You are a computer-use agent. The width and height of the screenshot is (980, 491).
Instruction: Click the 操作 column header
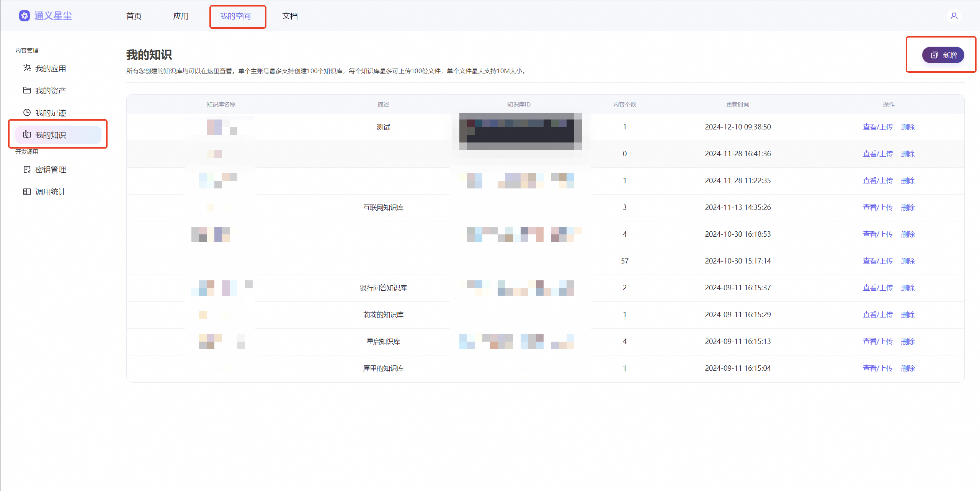click(889, 104)
